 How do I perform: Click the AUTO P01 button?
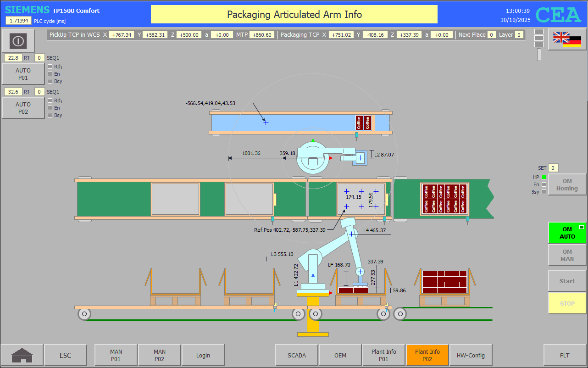coord(23,74)
